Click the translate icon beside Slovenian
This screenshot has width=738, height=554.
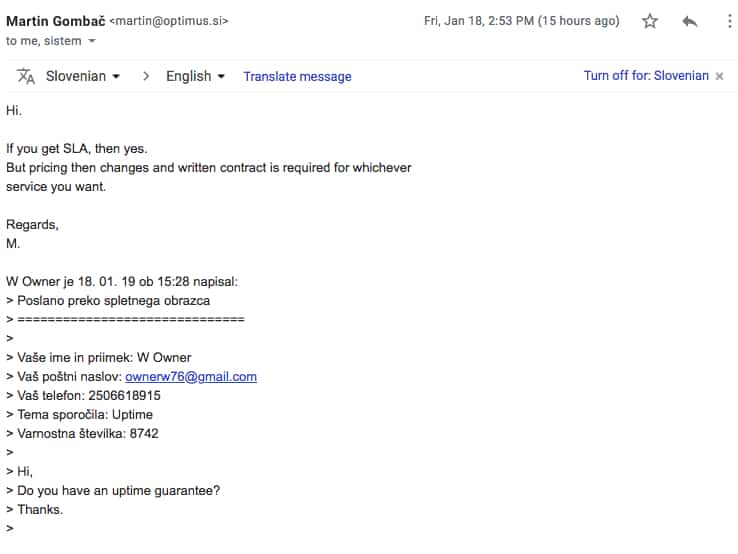pyautogui.click(x=25, y=76)
